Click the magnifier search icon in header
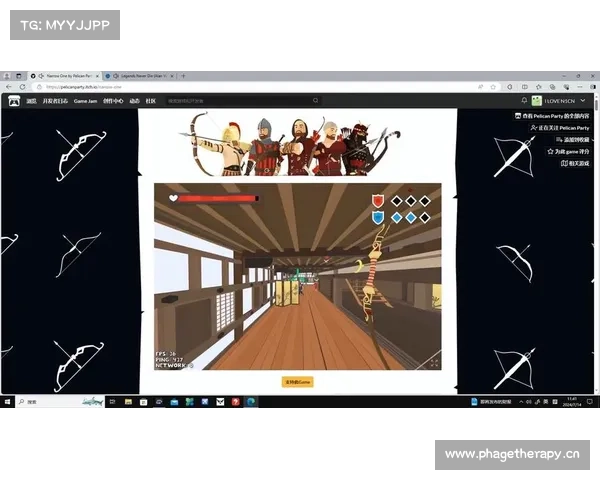This screenshot has width=600, height=480. pyautogui.click(x=316, y=101)
